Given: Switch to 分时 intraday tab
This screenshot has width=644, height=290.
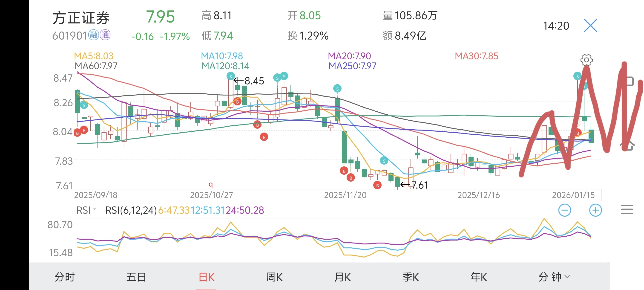Looking at the screenshot, I should (64, 277).
